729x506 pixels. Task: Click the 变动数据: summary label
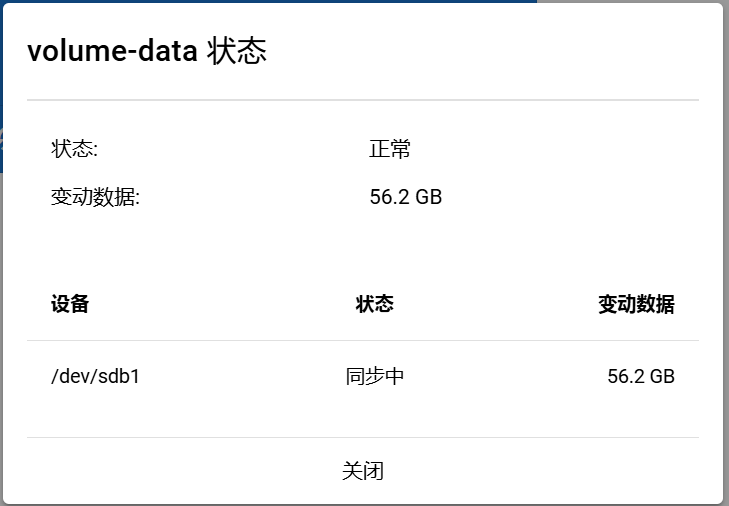coord(95,197)
